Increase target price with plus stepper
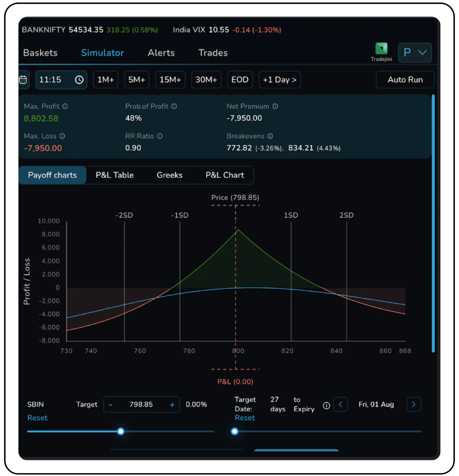The height and width of the screenshot is (476, 459). [172, 405]
